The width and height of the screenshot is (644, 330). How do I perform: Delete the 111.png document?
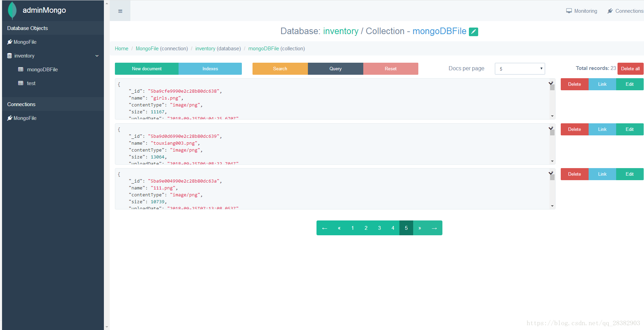(x=575, y=174)
